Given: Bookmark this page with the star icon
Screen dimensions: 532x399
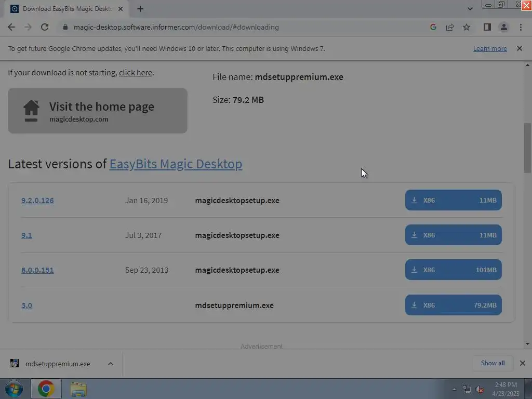Looking at the screenshot, I should (467, 27).
